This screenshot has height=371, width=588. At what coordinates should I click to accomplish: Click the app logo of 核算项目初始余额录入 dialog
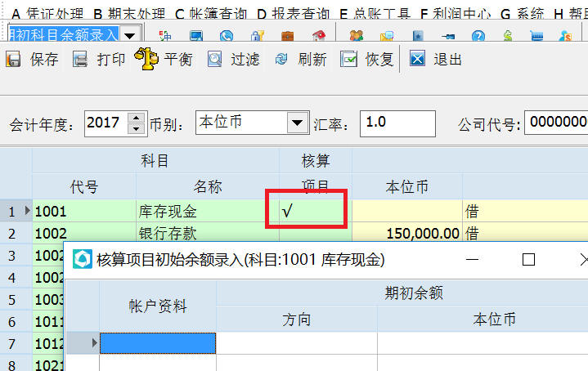click(x=82, y=259)
